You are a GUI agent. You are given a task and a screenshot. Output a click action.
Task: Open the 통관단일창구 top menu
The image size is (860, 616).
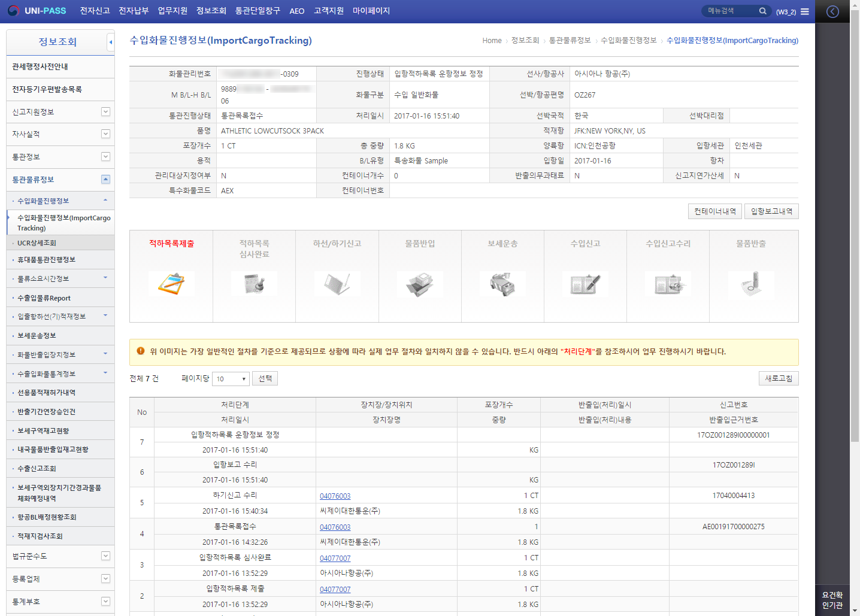(x=258, y=11)
